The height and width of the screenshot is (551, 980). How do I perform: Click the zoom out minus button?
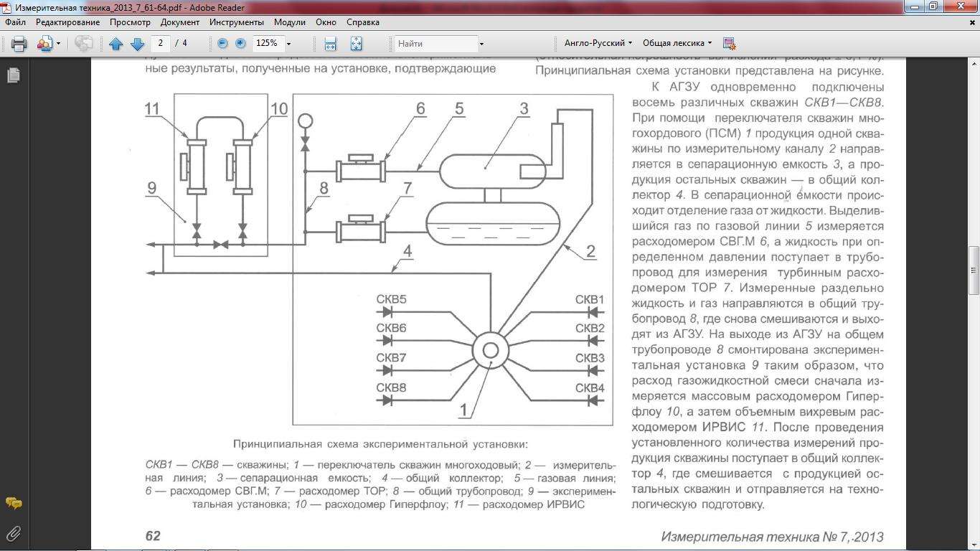[222, 44]
